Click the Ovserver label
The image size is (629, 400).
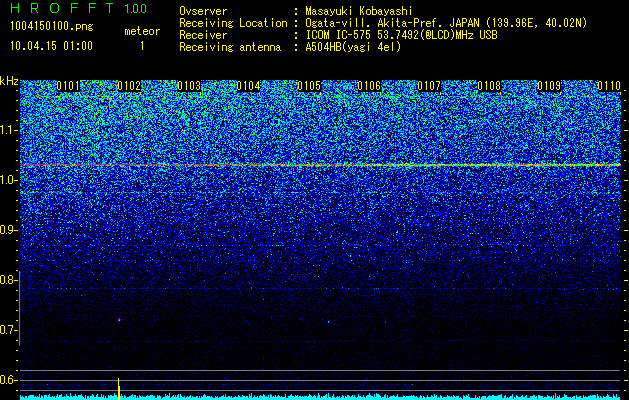click(x=203, y=11)
